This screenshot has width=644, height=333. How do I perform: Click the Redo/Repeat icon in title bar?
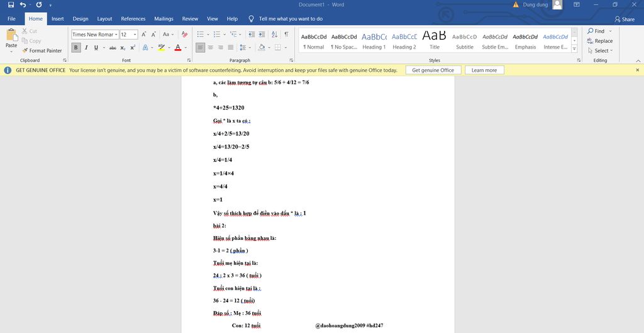(x=39, y=5)
